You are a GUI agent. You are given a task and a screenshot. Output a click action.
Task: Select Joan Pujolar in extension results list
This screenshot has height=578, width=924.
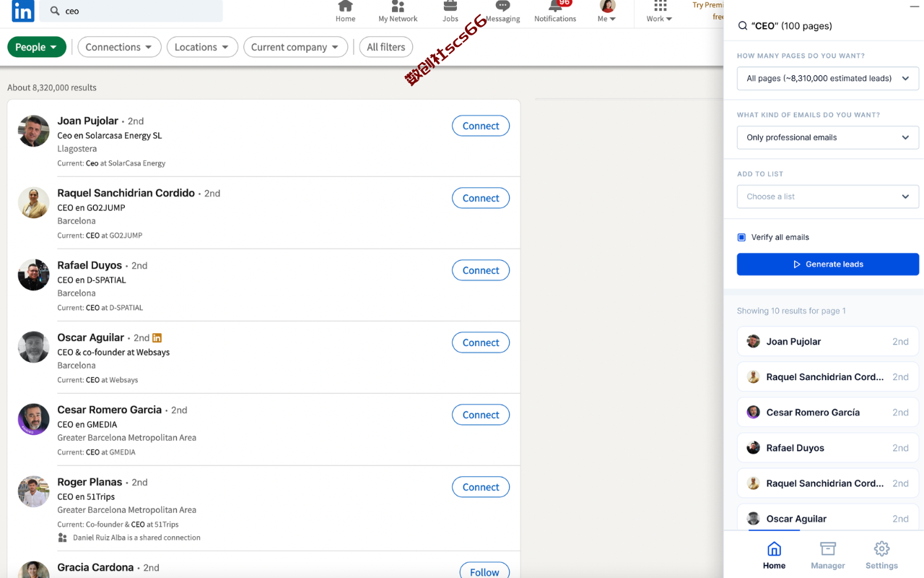point(828,342)
